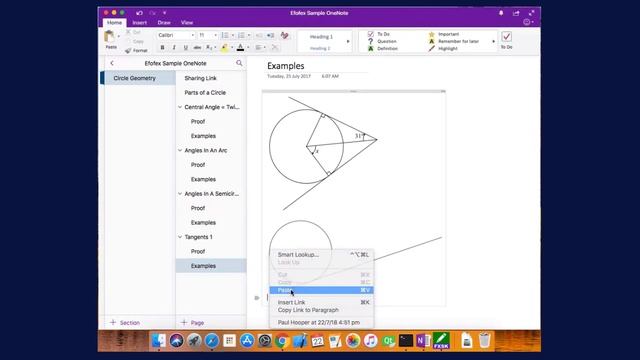
Task: Go back with sidebar left chevron
Action: 112,63
